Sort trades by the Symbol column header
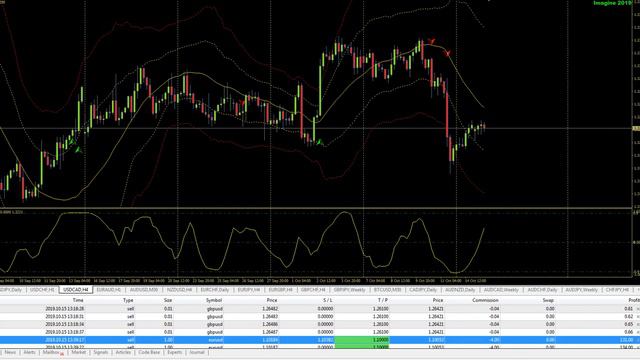This screenshot has width=640, height=360. pyautogui.click(x=214, y=300)
